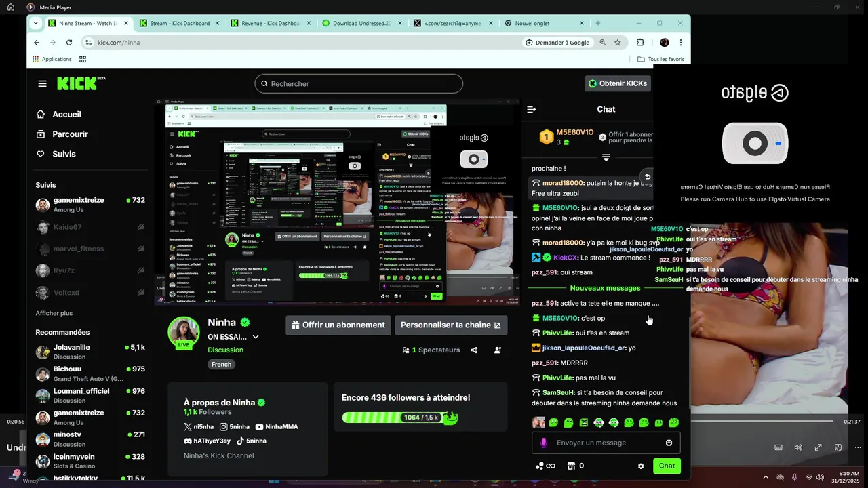Expand stream title chevron beside ON ESSAI
The image size is (868, 488).
point(256,337)
